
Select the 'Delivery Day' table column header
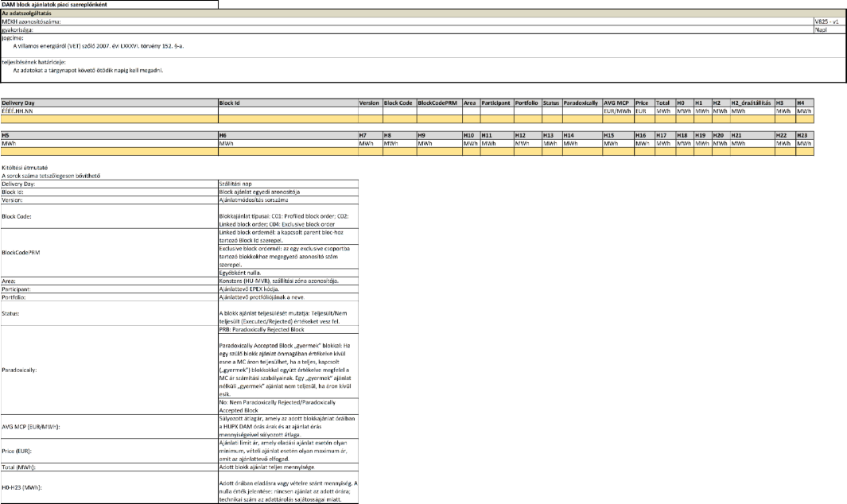pos(109,103)
